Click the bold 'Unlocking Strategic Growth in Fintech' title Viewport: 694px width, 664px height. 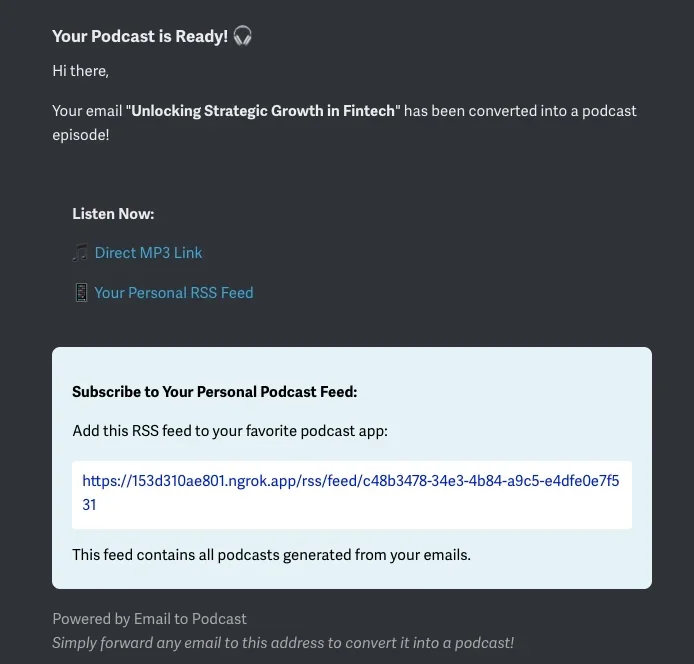[263, 111]
